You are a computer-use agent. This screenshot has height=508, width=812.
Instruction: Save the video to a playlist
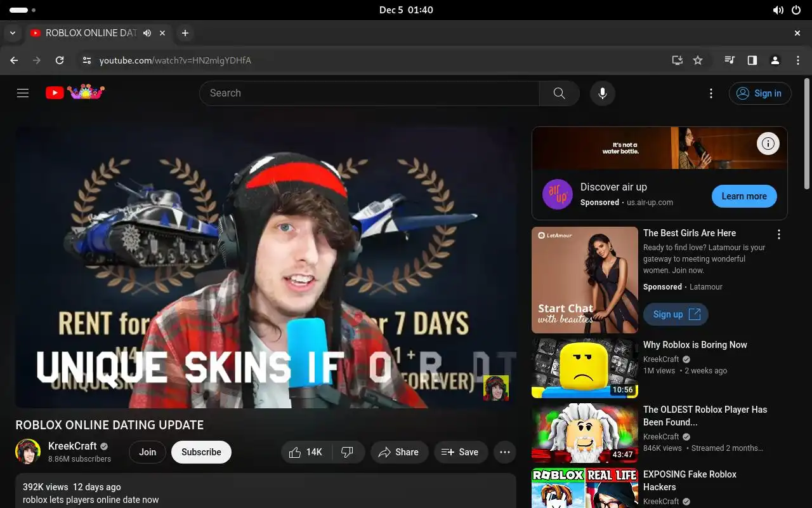point(461,452)
